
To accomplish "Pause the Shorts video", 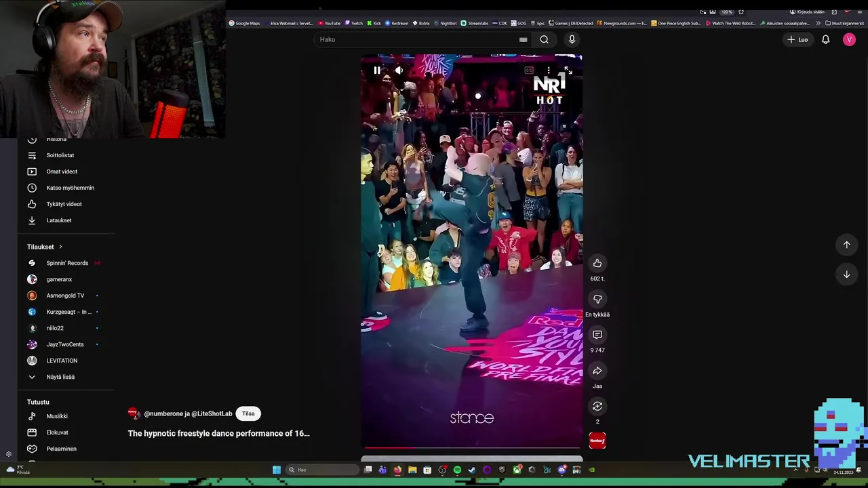I will (x=377, y=70).
